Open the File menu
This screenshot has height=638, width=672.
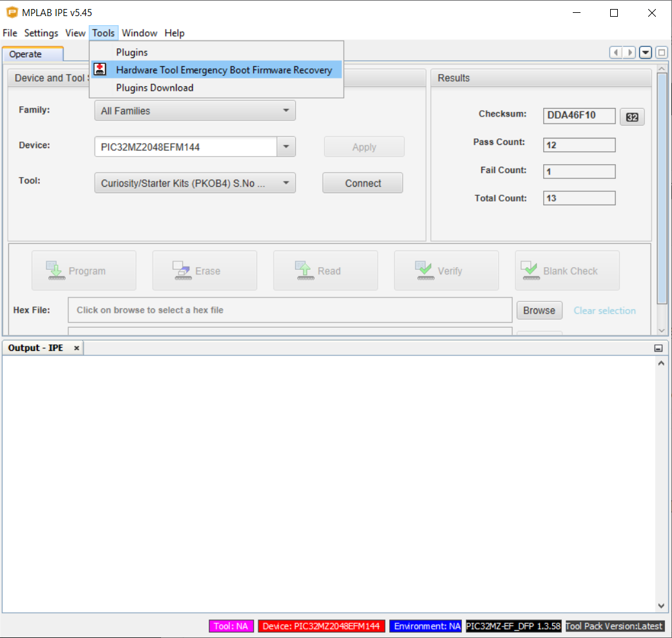click(x=10, y=33)
